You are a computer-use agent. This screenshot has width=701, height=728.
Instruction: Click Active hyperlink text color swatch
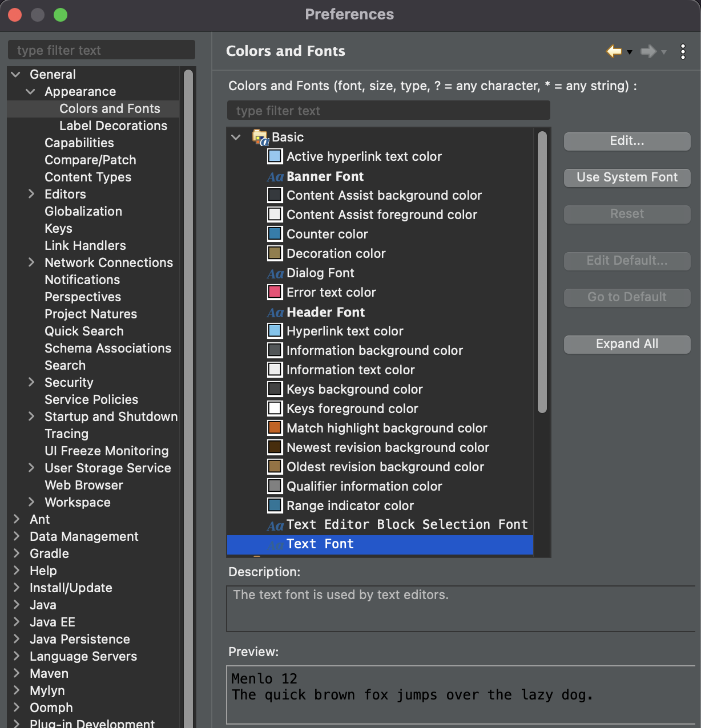(275, 156)
